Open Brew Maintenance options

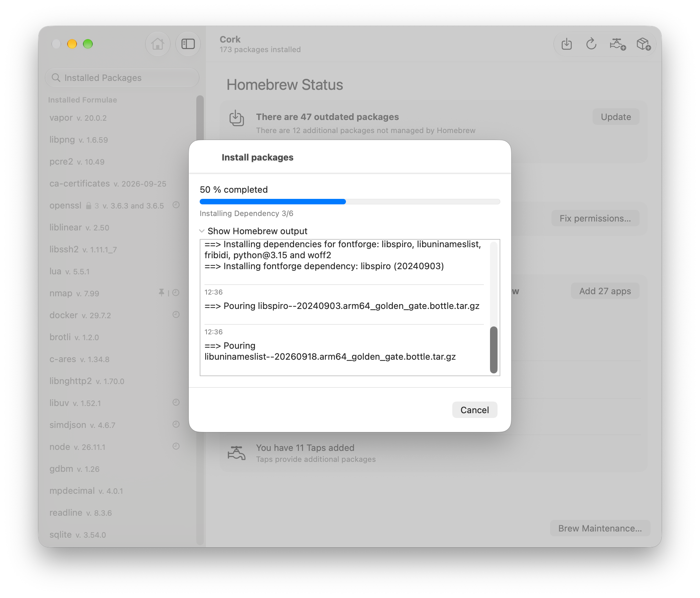(600, 528)
